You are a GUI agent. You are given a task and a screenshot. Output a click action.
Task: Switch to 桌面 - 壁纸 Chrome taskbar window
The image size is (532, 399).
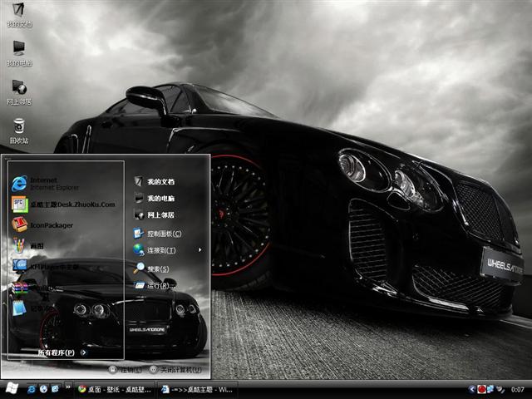coord(115,390)
